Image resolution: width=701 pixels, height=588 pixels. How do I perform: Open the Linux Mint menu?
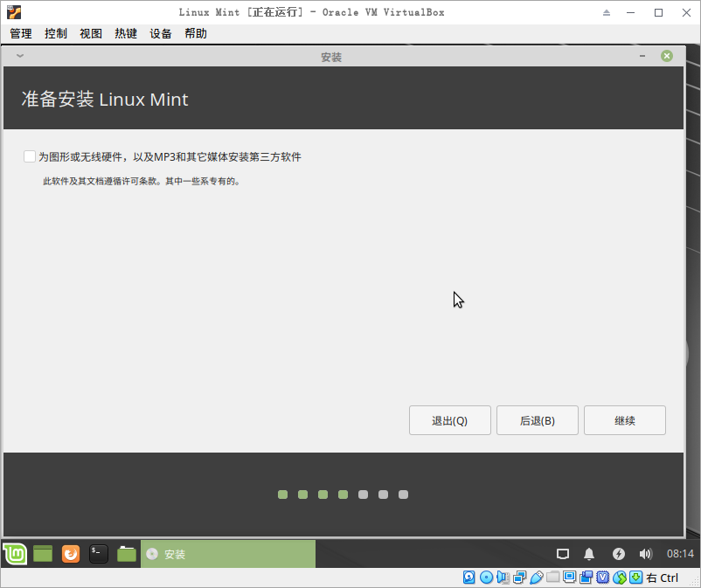tap(14, 553)
